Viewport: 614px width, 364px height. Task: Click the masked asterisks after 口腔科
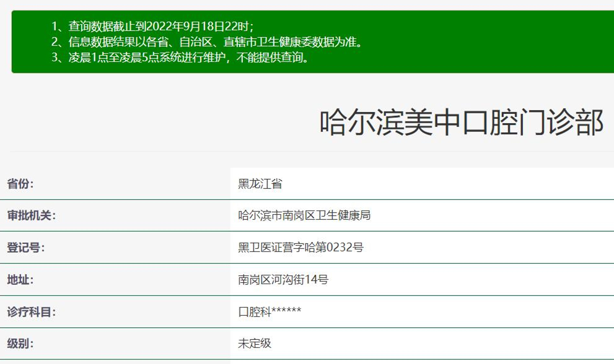point(286,311)
